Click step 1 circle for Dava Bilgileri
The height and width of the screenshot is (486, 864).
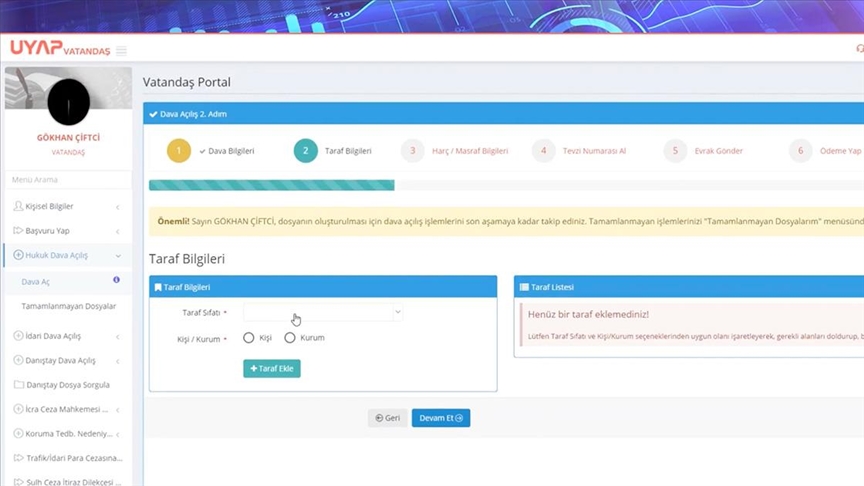pyautogui.click(x=178, y=151)
